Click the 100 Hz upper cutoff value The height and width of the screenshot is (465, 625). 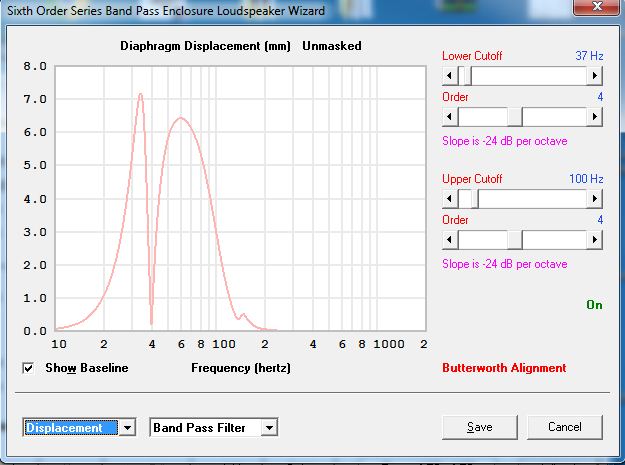(x=586, y=179)
